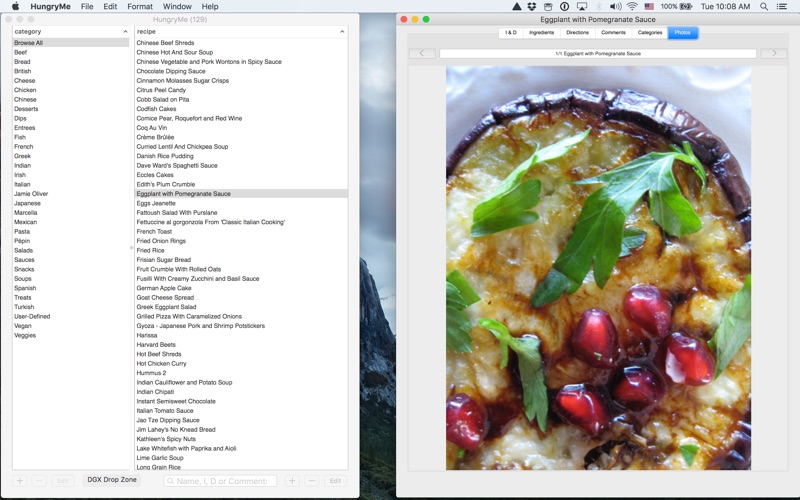Select the Hummus 2 recipe

(241, 373)
